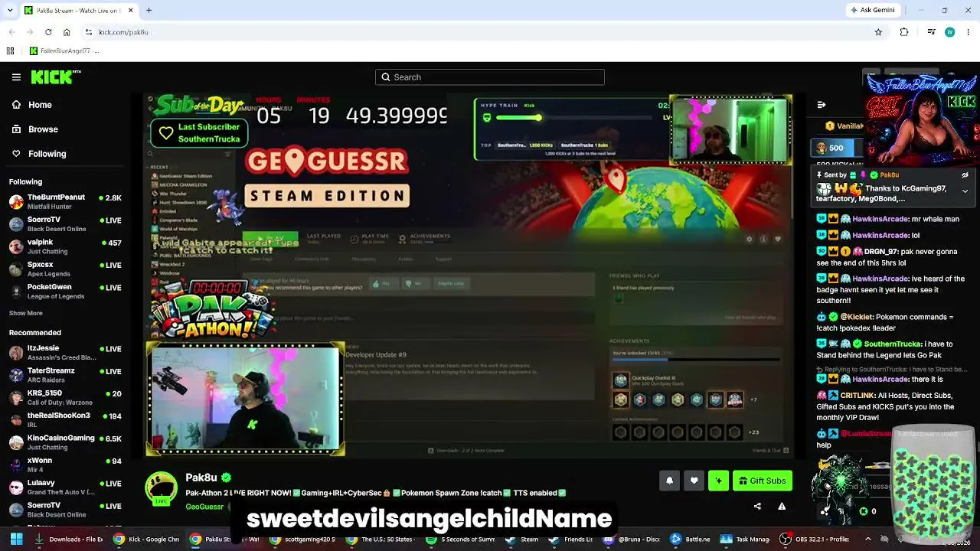Image resolution: width=980 pixels, height=551 pixels.
Task: Click KRS_5150's channel avatar
Action: pos(16,398)
